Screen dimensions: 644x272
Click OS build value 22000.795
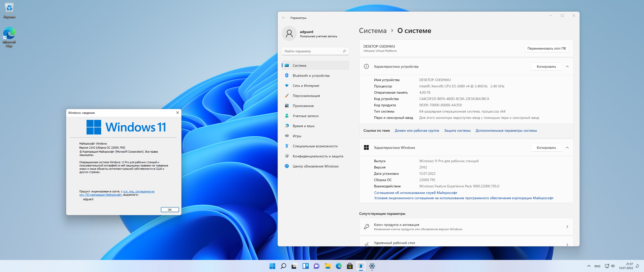point(427,180)
